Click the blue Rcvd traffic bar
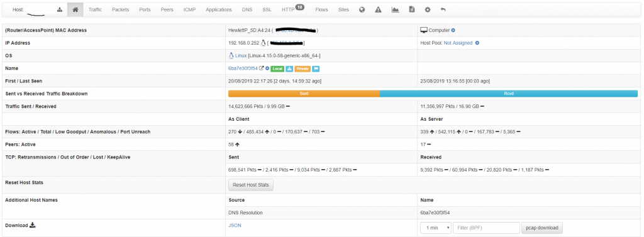This screenshot has height=237, width=644. tap(509, 94)
